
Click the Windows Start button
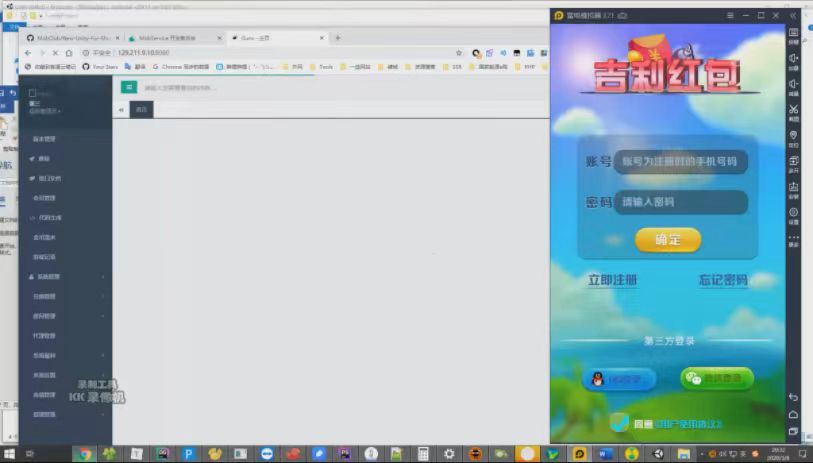pos(9,454)
